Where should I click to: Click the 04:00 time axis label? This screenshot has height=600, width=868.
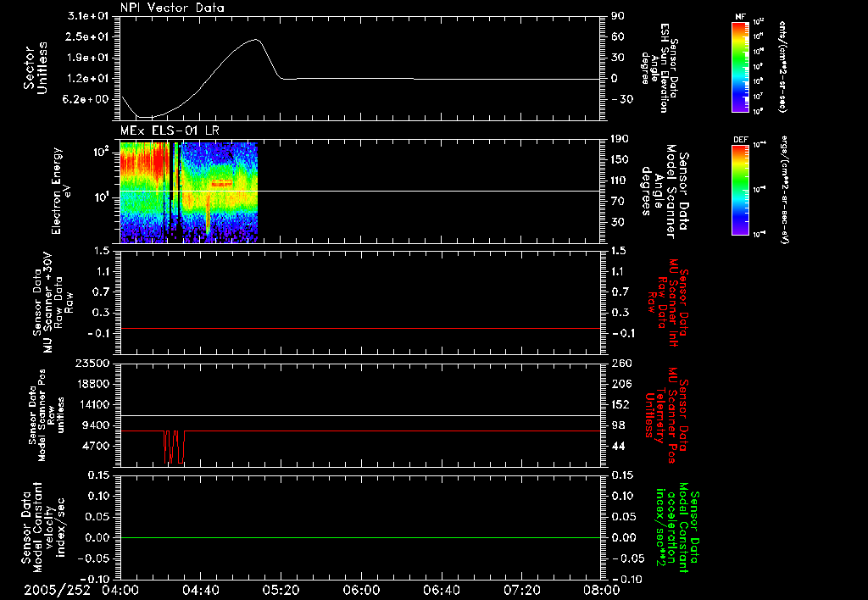tap(120, 590)
